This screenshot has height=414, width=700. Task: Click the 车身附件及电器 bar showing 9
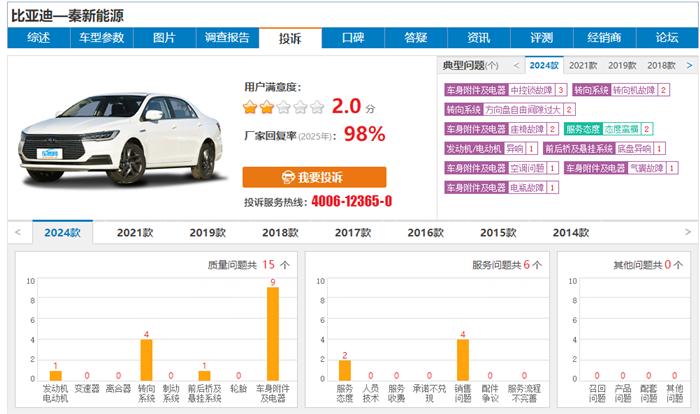pyautogui.click(x=273, y=334)
